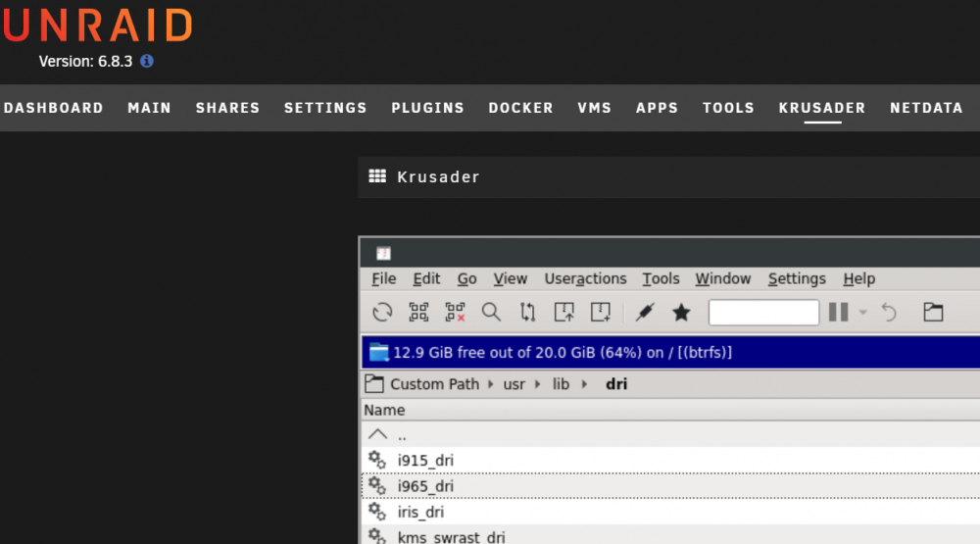Open the Settings menu in Krusader
The height and width of the screenshot is (544, 980).
[797, 279]
